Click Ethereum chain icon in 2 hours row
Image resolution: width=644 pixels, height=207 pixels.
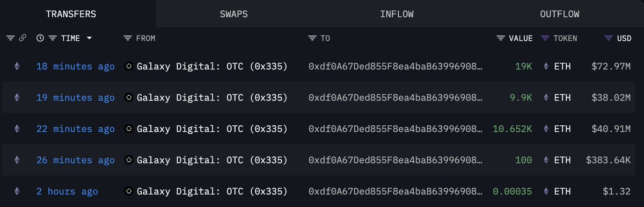point(17,191)
